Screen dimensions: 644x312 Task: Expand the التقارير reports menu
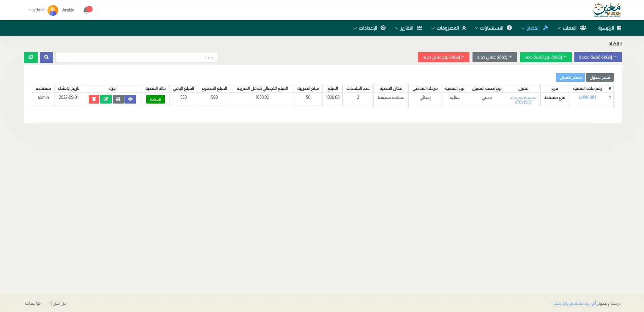[408, 28]
